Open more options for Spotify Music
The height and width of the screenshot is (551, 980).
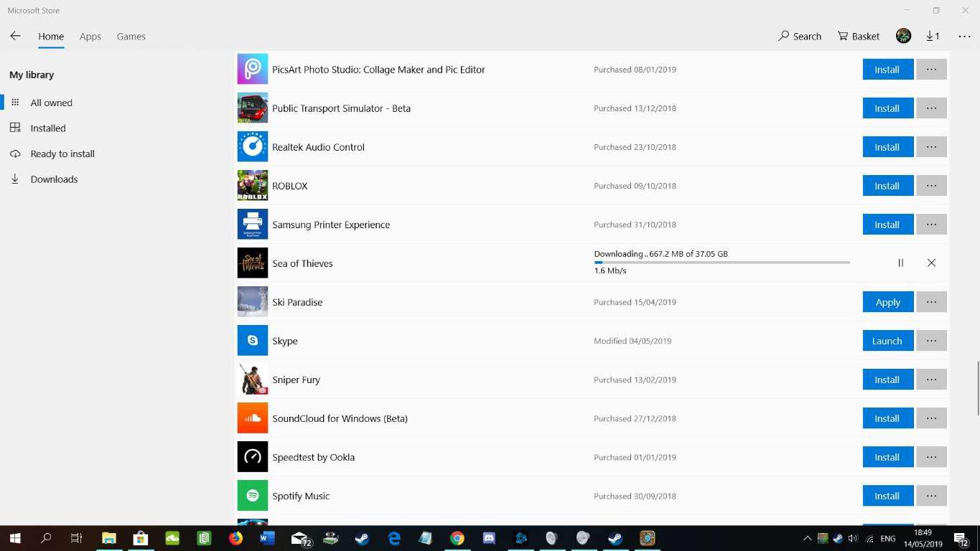(x=931, y=495)
